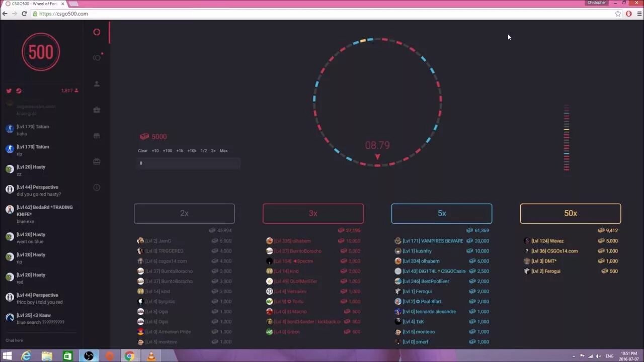Open the gift rewards sidebar icon

point(97,161)
